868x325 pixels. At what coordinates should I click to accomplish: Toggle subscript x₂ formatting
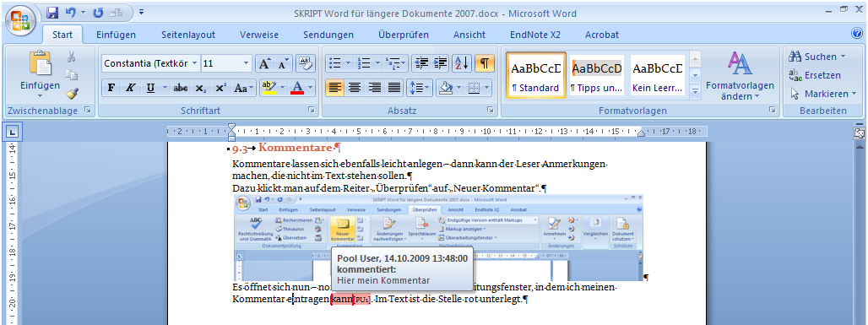pyautogui.click(x=201, y=88)
